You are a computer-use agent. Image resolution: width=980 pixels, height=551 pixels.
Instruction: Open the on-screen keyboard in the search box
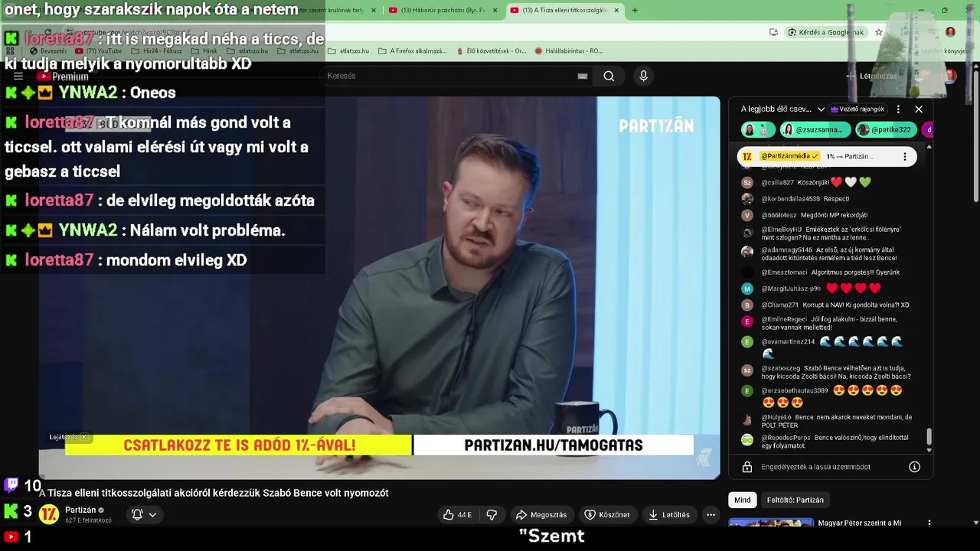[x=583, y=76]
